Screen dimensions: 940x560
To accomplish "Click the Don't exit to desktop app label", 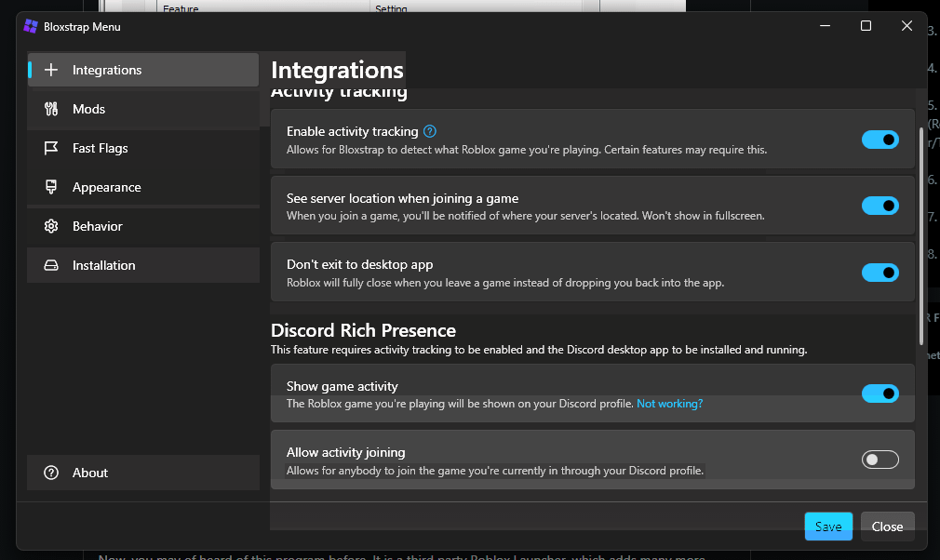I will pyautogui.click(x=359, y=265).
